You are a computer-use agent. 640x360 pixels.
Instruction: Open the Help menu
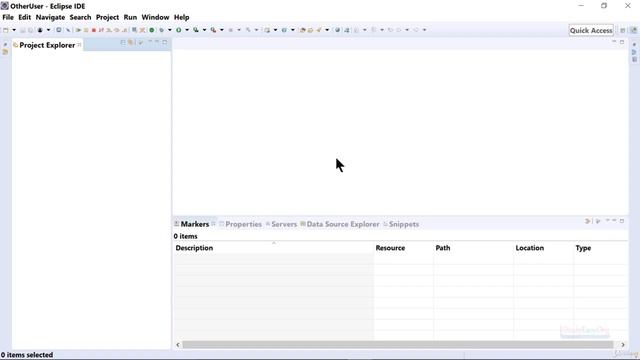point(182,17)
